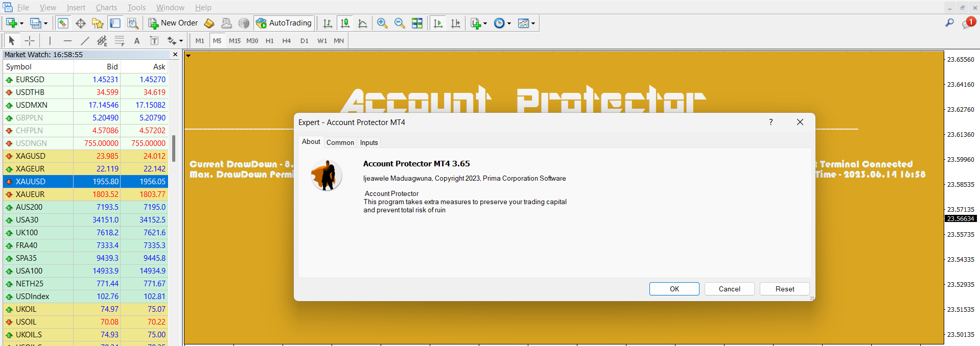Image resolution: width=980 pixels, height=346 pixels.
Task: Open Periods clock icon
Action: [x=499, y=23]
